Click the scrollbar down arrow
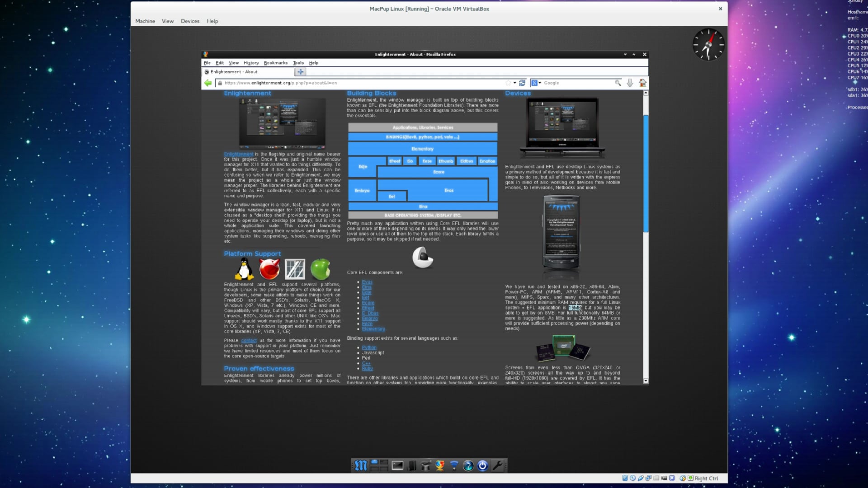The image size is (868, 488). click(646, 381)
